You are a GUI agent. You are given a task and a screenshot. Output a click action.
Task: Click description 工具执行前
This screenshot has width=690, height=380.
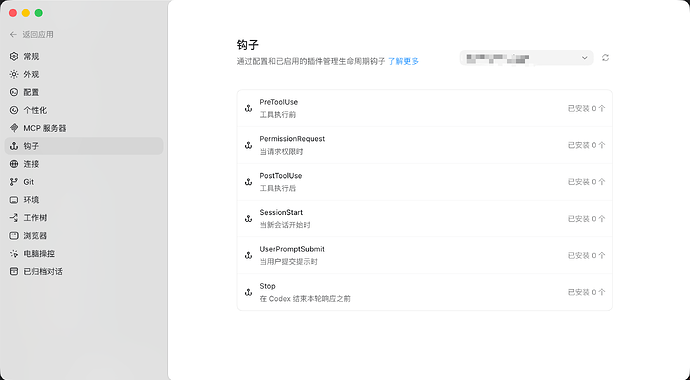tap(278, 115)
